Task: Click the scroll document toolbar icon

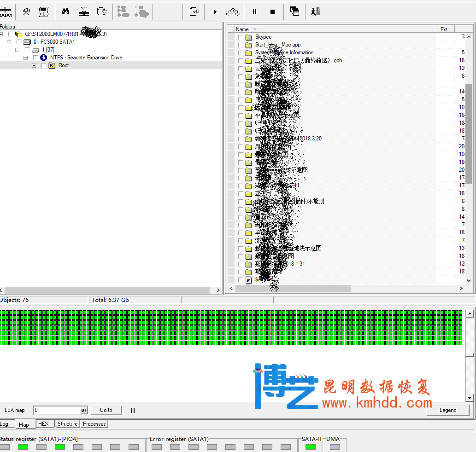Action: pos(44,12)
